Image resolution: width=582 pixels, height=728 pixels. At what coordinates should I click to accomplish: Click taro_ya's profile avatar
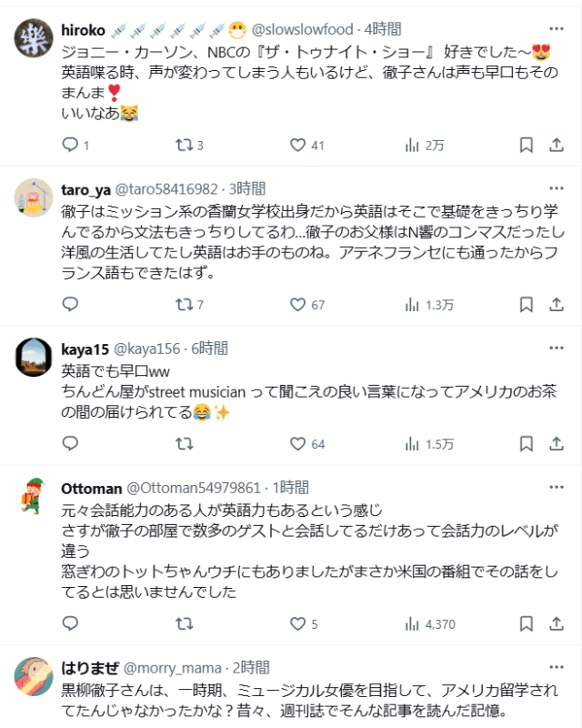tap(34, 197)
